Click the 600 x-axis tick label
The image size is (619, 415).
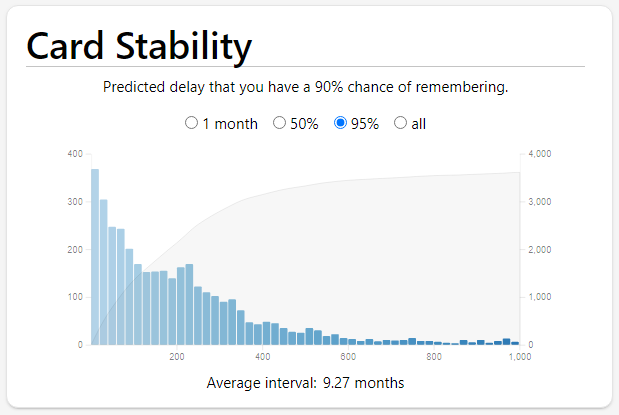[x=348, y=357]
